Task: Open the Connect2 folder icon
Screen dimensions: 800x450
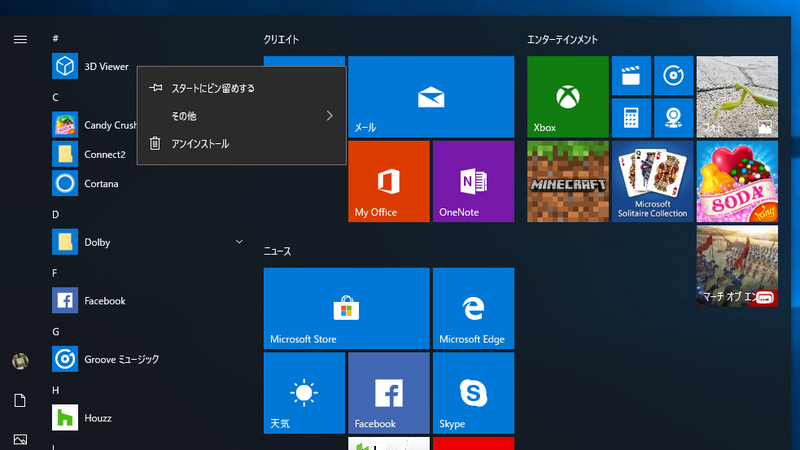Action: point(65,154)
